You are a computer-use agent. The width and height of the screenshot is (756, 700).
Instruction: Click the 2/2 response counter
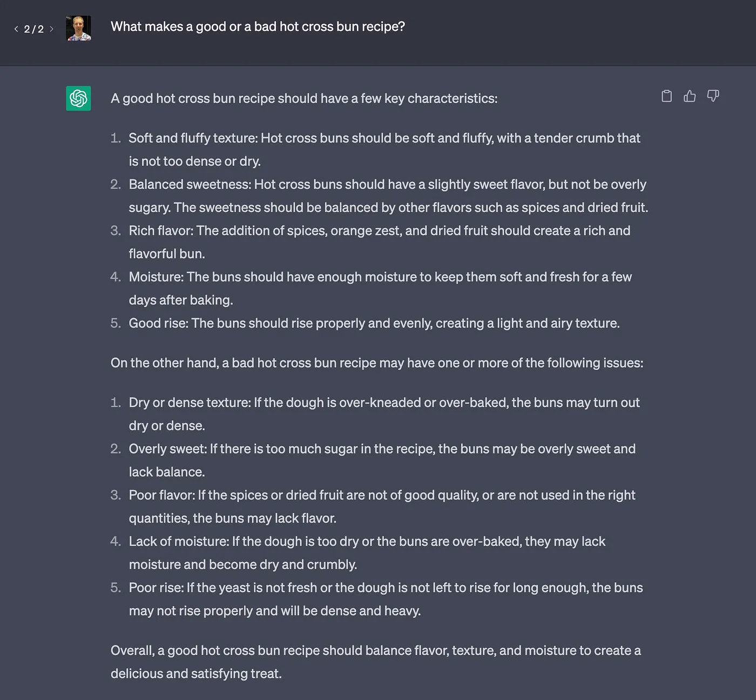point(33,29)
